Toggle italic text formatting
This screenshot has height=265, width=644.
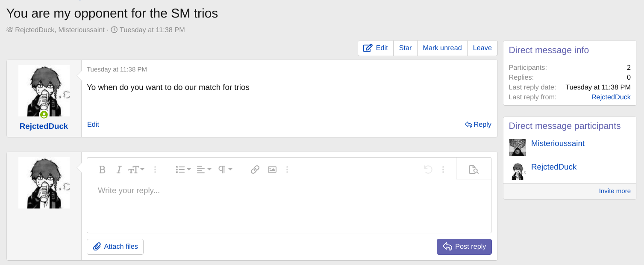click(119, 170)
